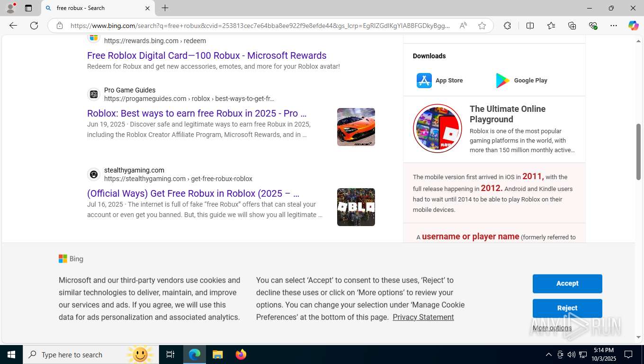The height and width of the screenshot is (364, 644).
Task: Show hidden tray icons chevron
Action: (x=548, y=355)
